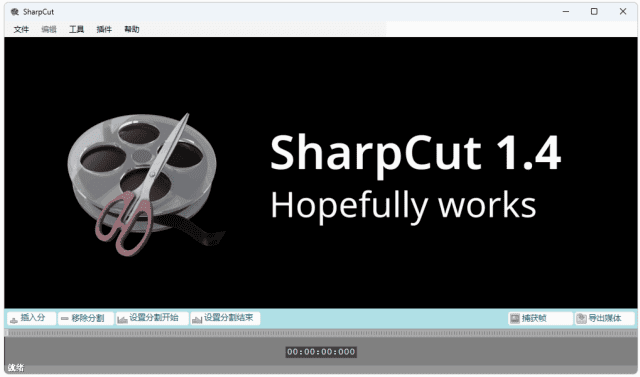The image size is (640, 377).
Task: Capture a frame with 捕获帧
Action: click(x=540, y=318)
